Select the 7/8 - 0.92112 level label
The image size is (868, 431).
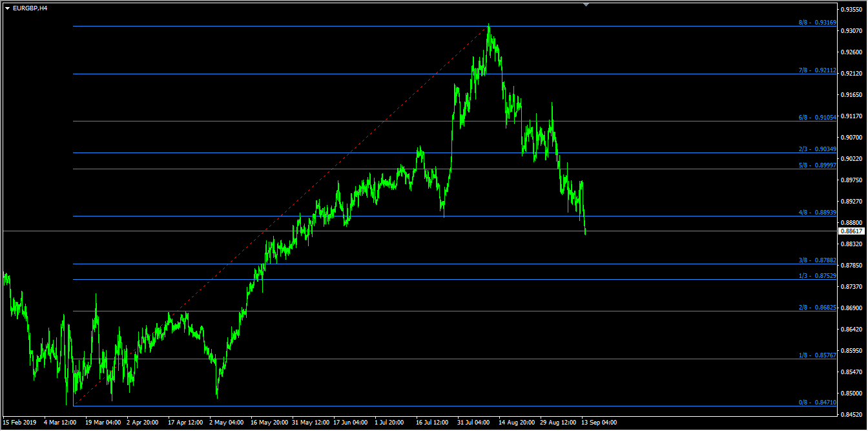pos(818,70)
